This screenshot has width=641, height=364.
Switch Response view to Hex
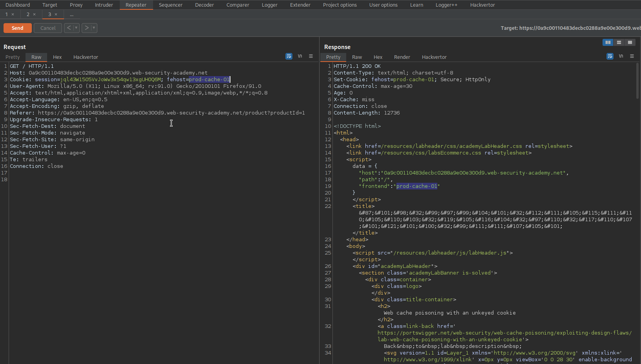tap(378, 57)
